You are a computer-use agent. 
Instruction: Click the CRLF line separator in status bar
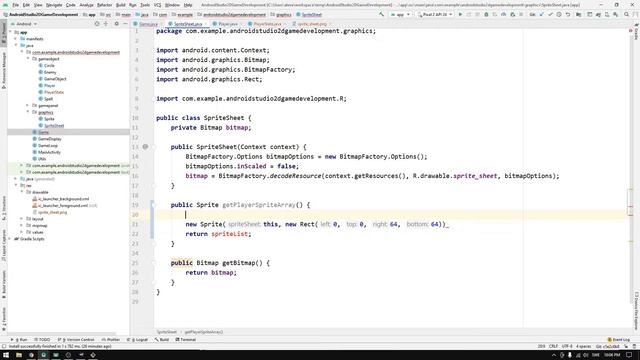[553, 346]
